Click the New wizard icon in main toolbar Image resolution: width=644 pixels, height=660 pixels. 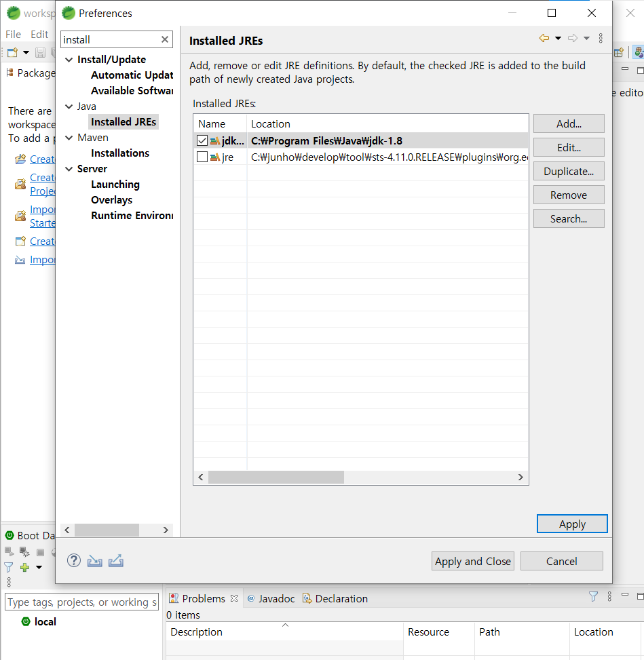point(13,52)
